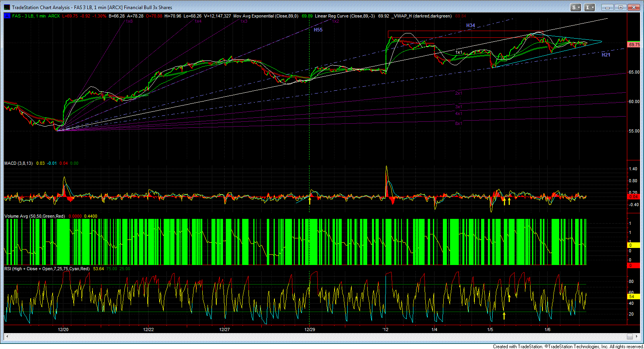Image resolution: width=644 pixels, height=349 pixels.
Task: Click the 1/6 date on time axis
Action: (548, 330)
